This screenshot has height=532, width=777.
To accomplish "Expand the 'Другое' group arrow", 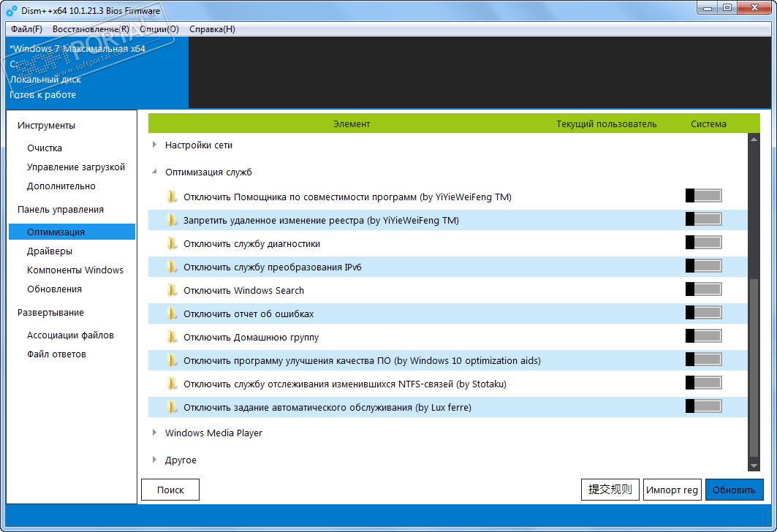I will 155,460.
